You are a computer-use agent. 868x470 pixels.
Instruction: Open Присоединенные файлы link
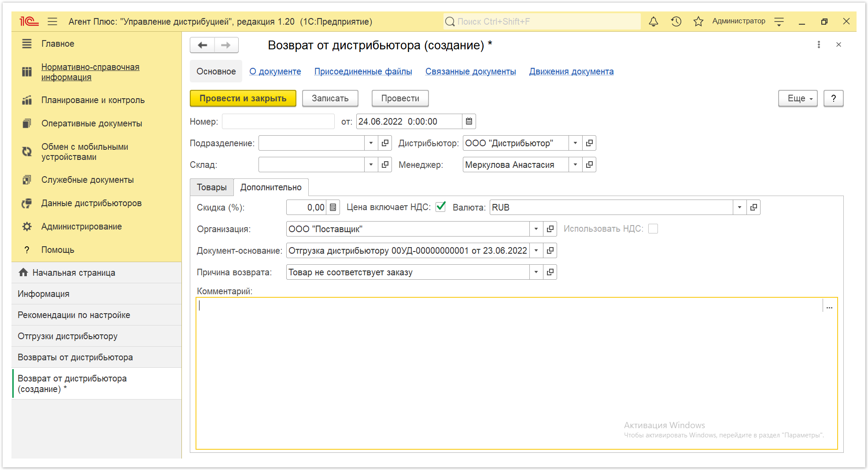click(363, 71)
